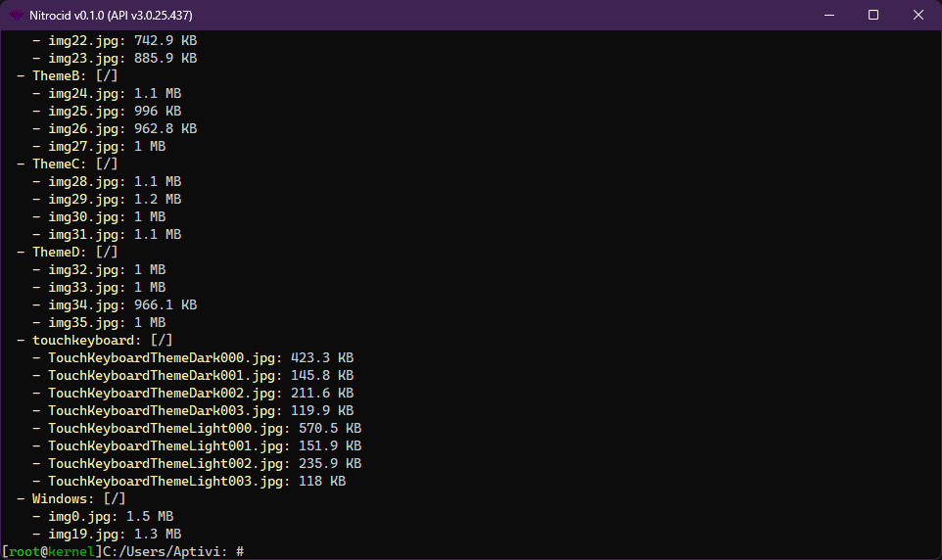Click the ThemeB folder marker [/]
Image resolution: width=942 pixels, height=560 pixels.
click(x=106, y=76)
